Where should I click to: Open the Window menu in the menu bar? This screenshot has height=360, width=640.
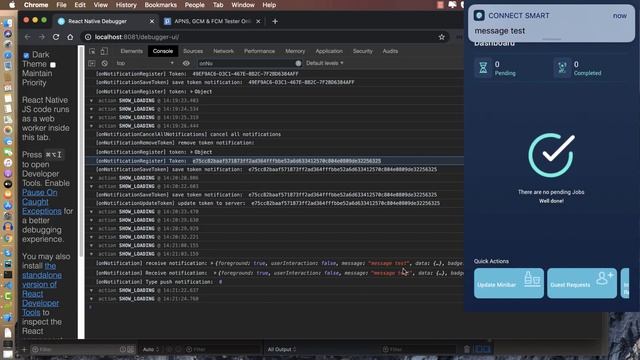[243, 5]
